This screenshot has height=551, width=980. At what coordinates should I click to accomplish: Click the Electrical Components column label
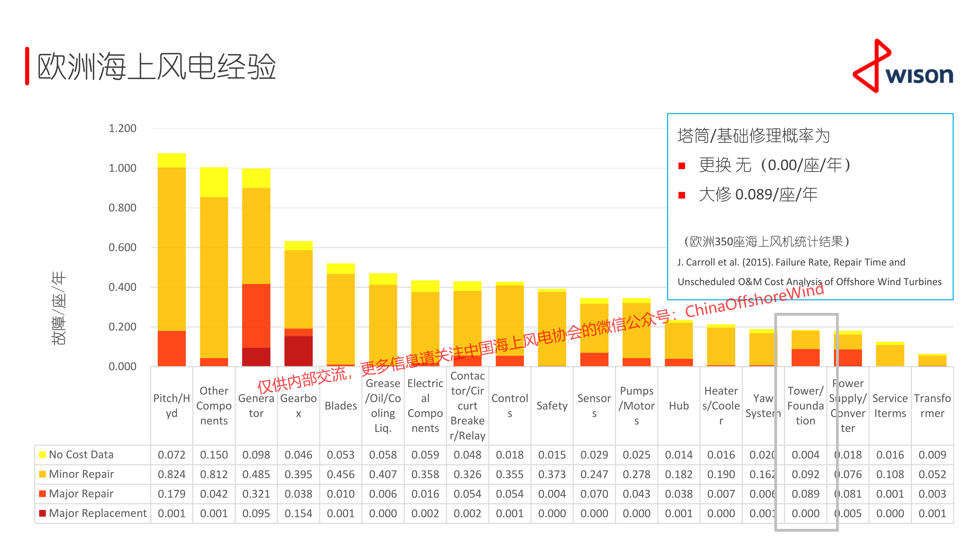tap(425, 406)
